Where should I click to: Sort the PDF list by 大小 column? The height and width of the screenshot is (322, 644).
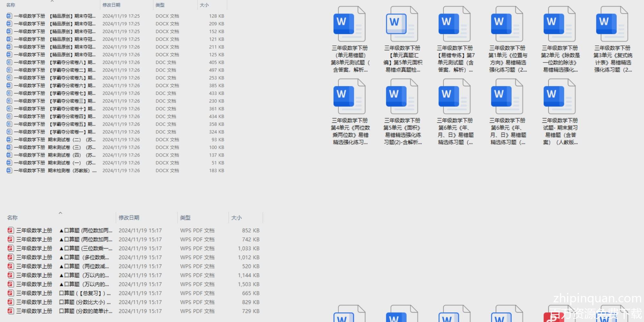coord(236,218)
